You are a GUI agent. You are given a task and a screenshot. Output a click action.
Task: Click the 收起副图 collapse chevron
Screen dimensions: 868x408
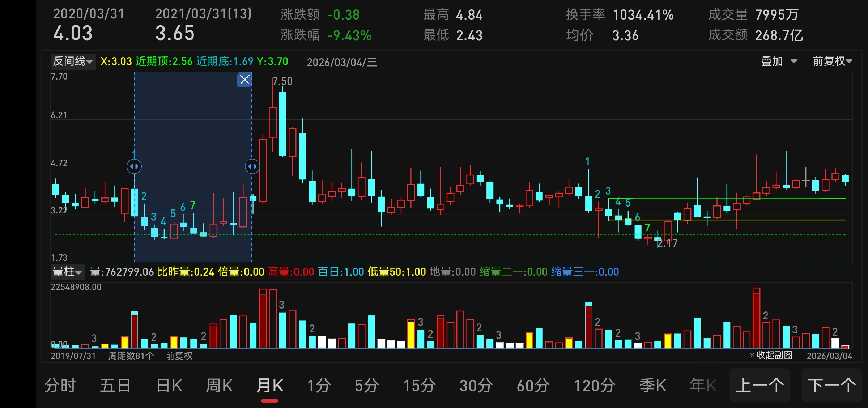click(x=752, y=355)
